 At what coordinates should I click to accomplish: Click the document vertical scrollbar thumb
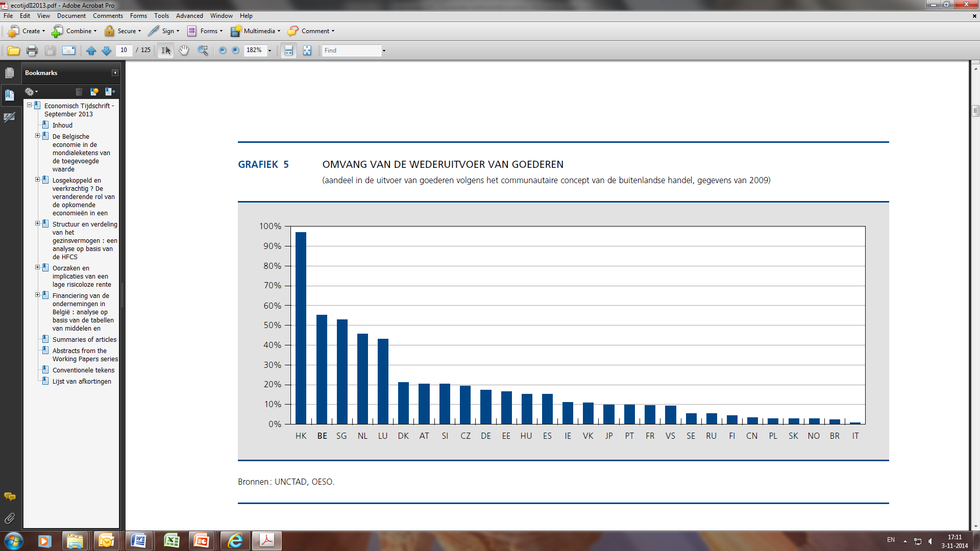point(975,111)
